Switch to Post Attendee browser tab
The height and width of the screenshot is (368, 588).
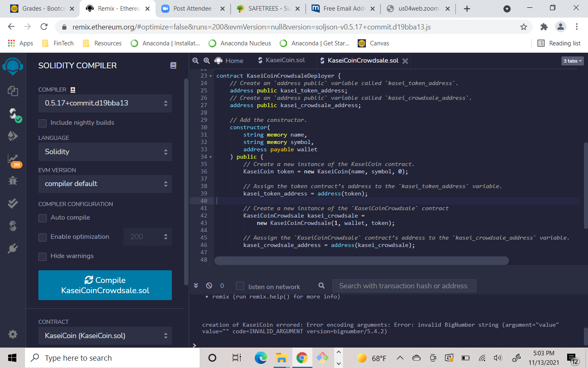point(193,9)
